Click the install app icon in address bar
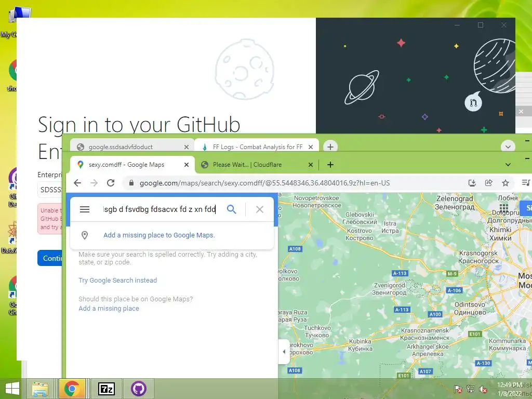The width and height of the screenshot is (532, 399). coord(472,183)
